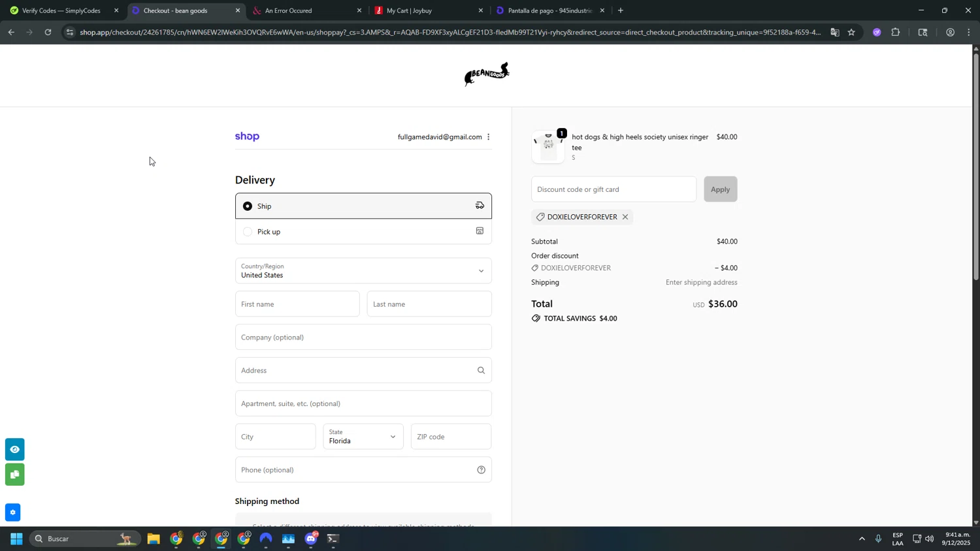The width and height of the screenshot is (980, 551).
Task: Select the Pick up delivery option
Action: 363,231
